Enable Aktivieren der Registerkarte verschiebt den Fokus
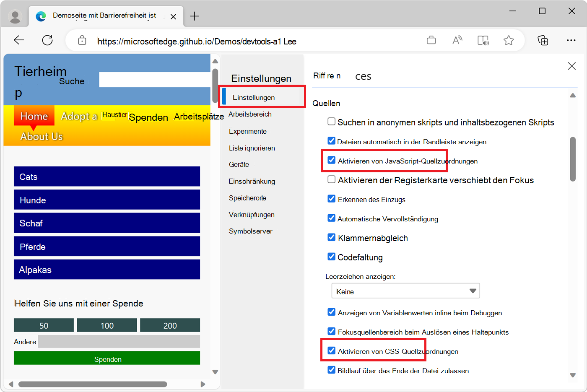The width and height of the screenshot is (587, 392). [332, 180]
